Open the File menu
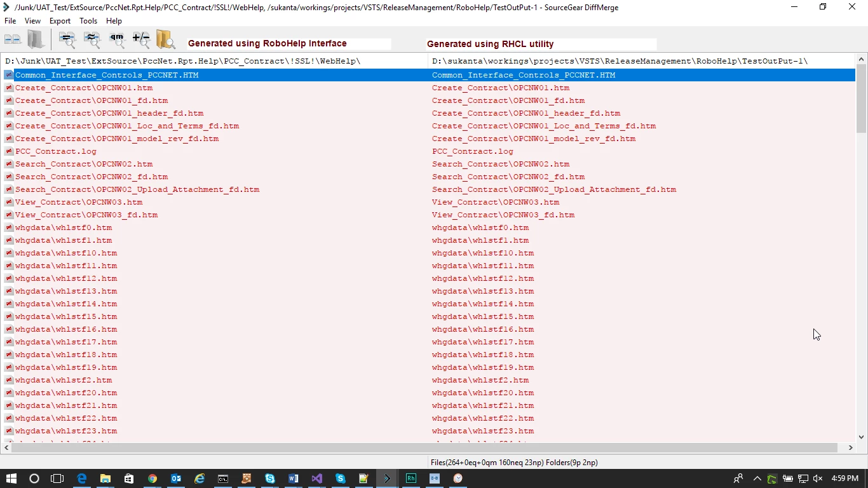 (x=10, y=21)
